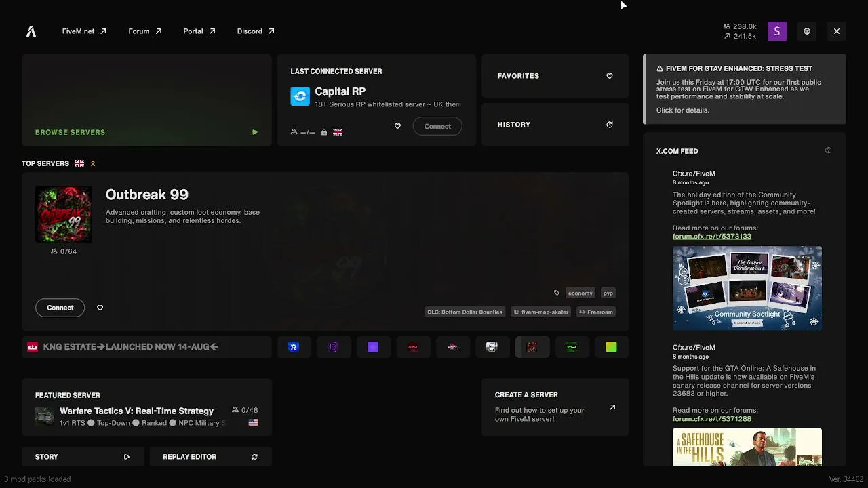868x488 pixels.
Task: Click the Ver. 34462 version label
Action: point(846,479)
